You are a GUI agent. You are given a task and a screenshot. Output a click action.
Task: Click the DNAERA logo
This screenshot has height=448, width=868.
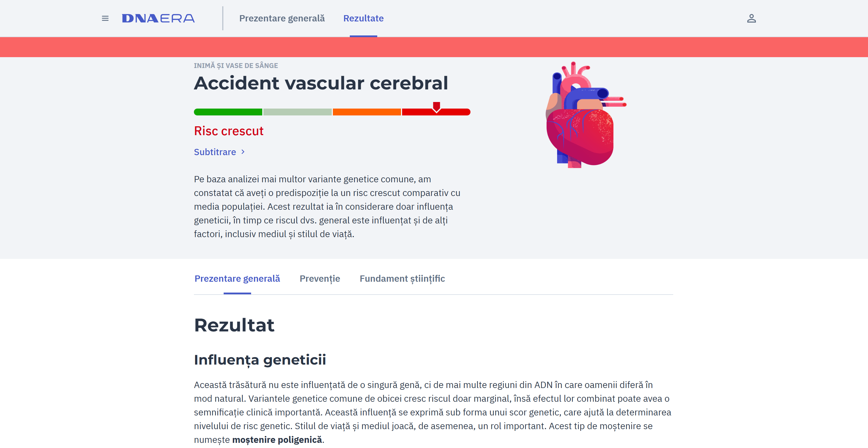[x=158, y=18]
